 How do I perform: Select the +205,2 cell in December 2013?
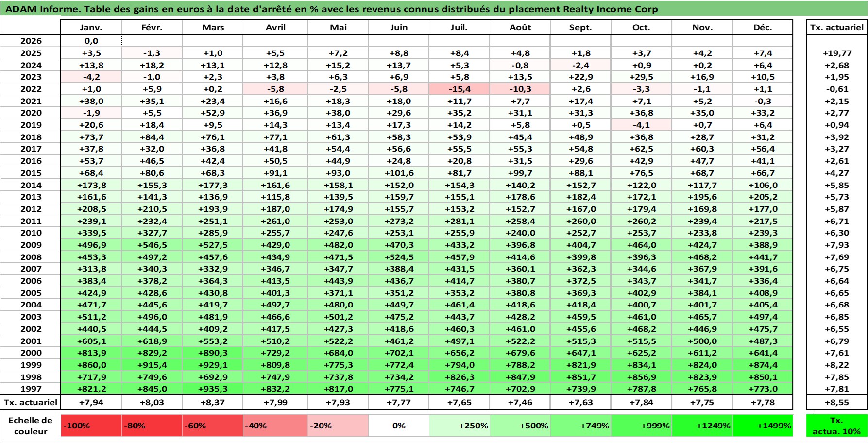pyautogui.click(x=763, y=197)
